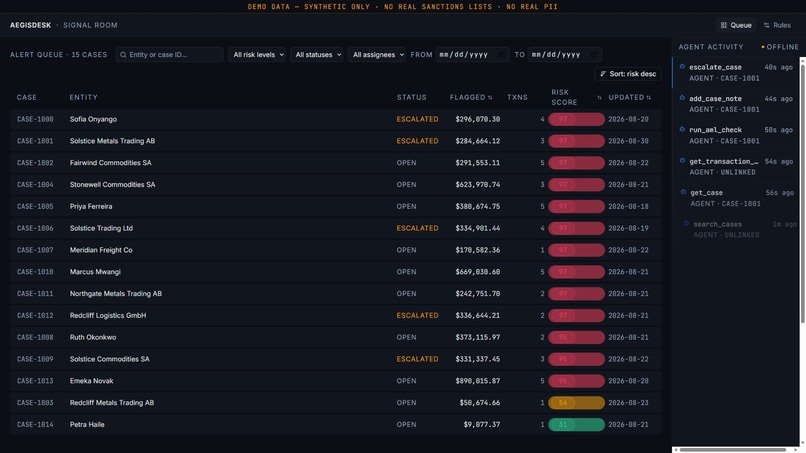Open the All statuses dropdown
This screenshot has width=806, height=453.
[317, 55]
